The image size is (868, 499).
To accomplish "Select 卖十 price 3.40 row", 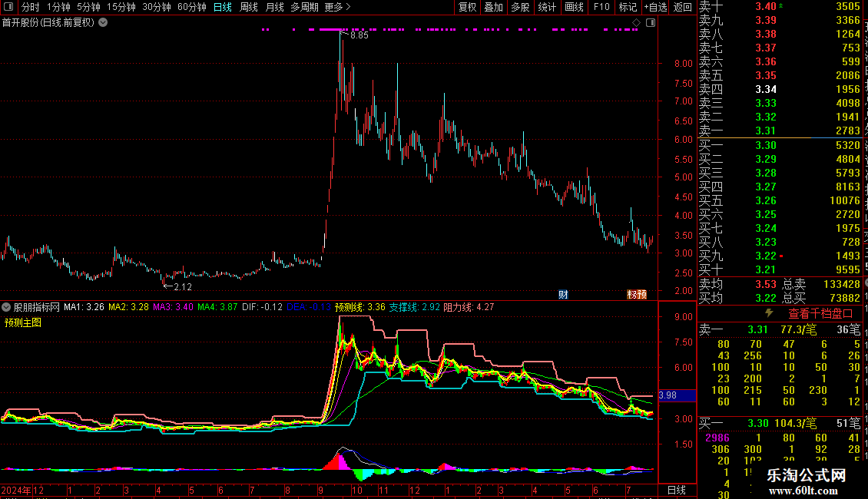I will [x=780, y=7].
